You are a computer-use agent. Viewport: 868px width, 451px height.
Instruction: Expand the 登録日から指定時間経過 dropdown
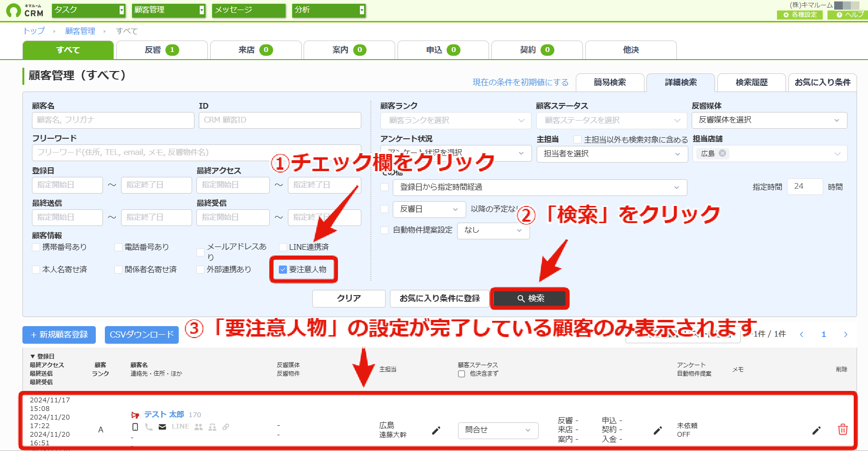540,187
